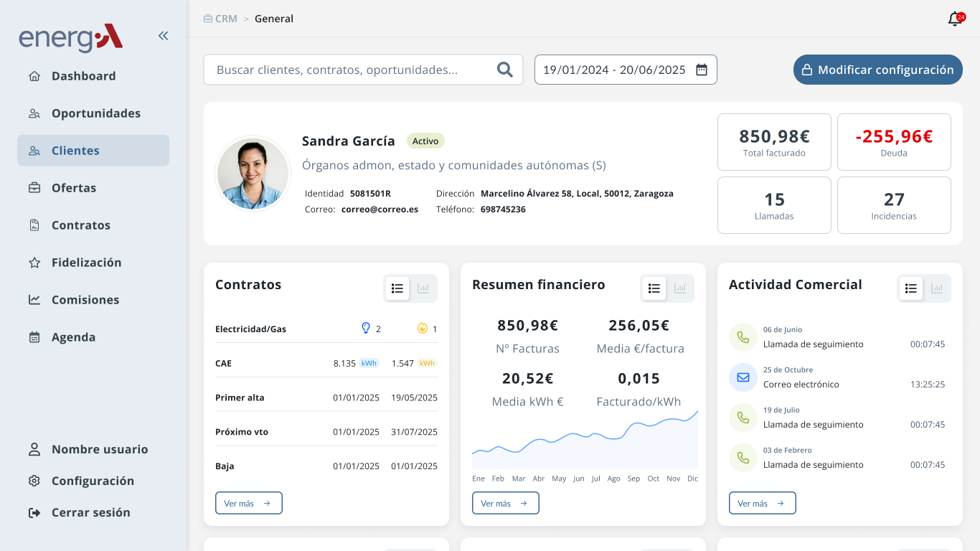980x551 pixels.
Task: Open the Nombre usuario profile menu
Action: 99,449
